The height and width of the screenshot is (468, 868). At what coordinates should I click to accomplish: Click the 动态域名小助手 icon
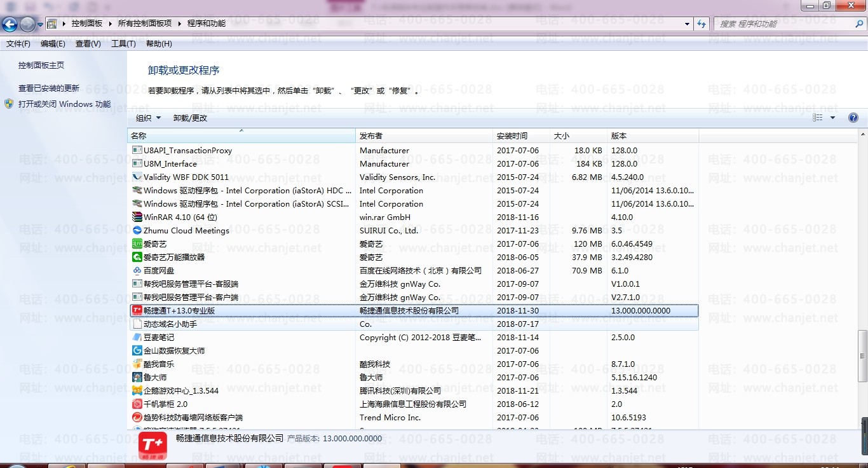[x=137, y=324]
